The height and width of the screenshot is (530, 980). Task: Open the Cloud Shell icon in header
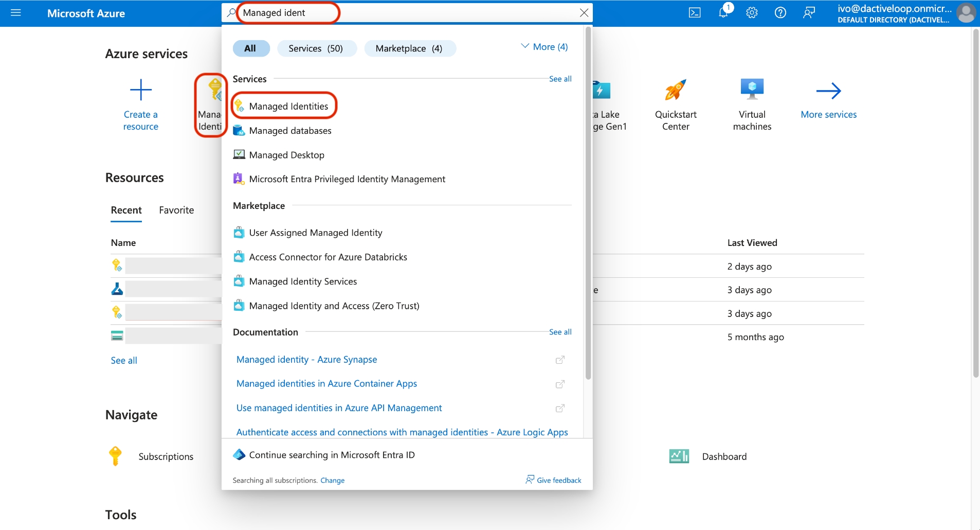[x=695, y=13]
